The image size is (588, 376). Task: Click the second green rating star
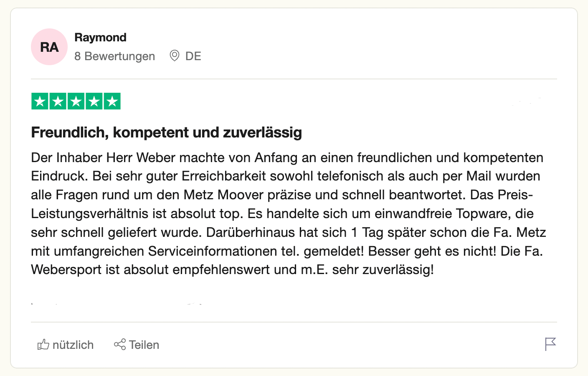[x=58, y=101]
